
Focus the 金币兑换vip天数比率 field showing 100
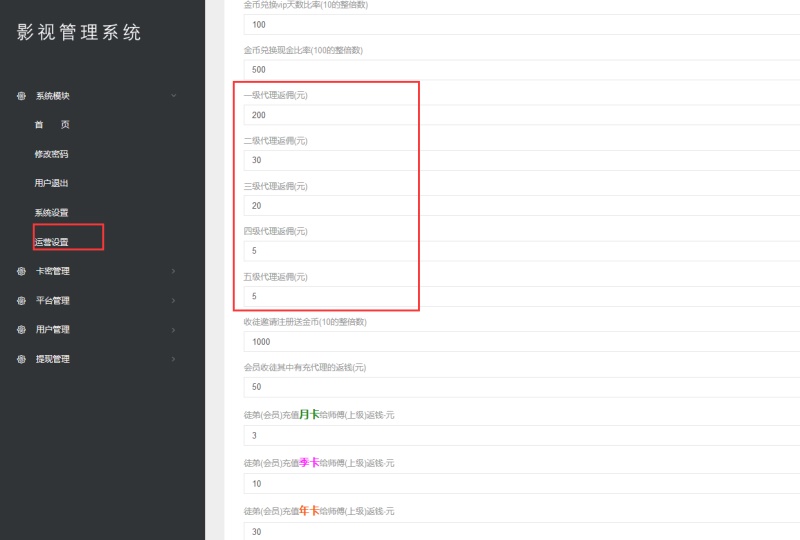click(x=521, y=24)
